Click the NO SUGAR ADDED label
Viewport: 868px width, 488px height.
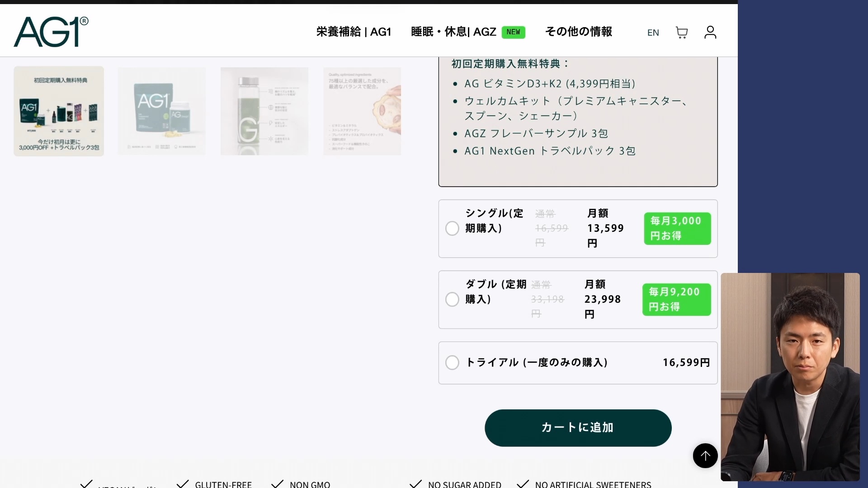(x=465, y=484)
